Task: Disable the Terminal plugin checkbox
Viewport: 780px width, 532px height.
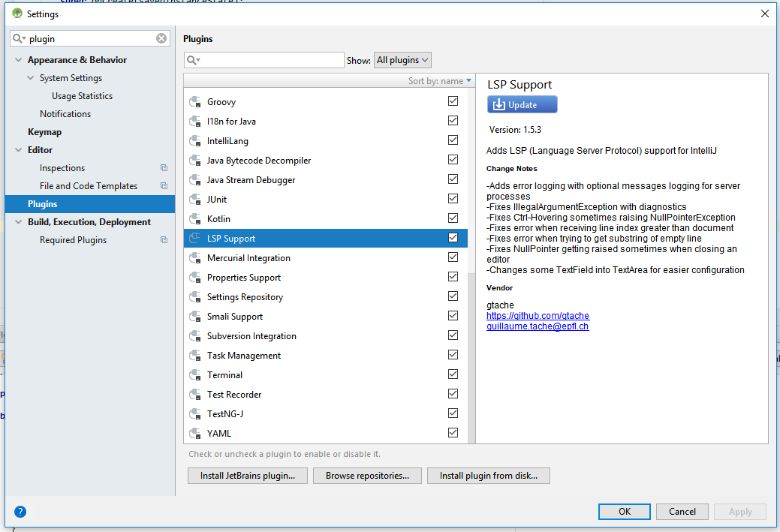Action: [x=453, y=374]
